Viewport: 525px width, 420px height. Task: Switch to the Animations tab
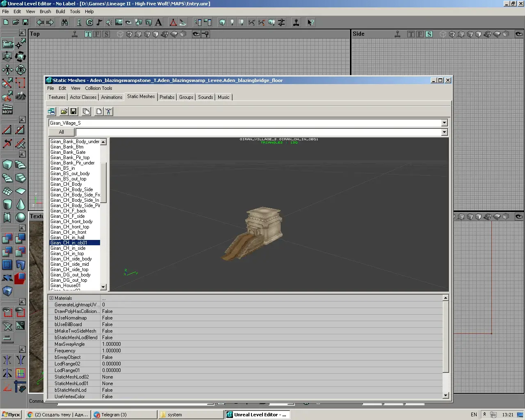tap(112, 97)
